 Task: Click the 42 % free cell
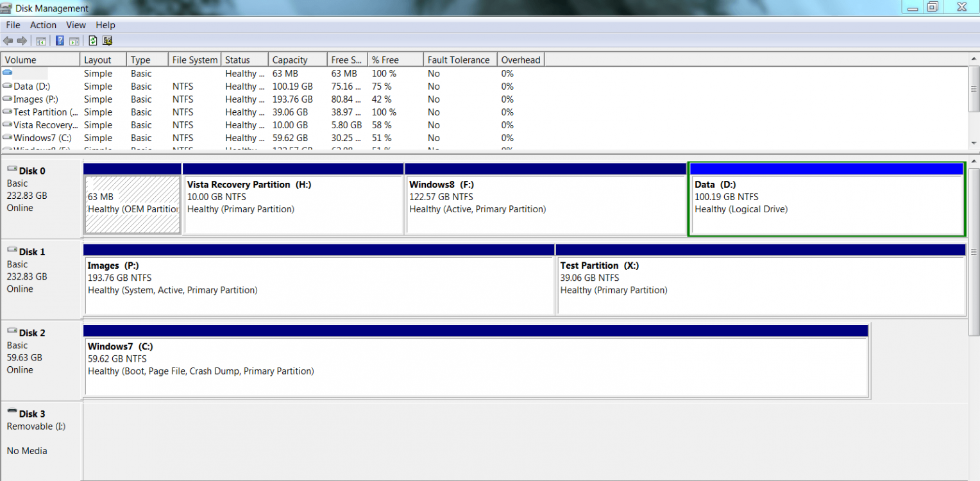click(x=382, y=99)
